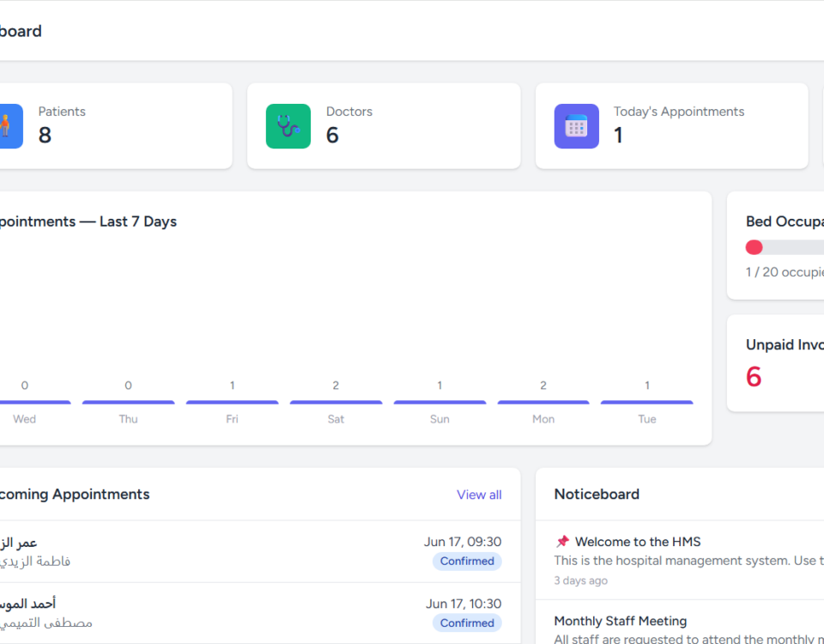Click the Patients count 8
Image resolution: width=824 pixels, height=644 pixels.
tap(45, 135)
